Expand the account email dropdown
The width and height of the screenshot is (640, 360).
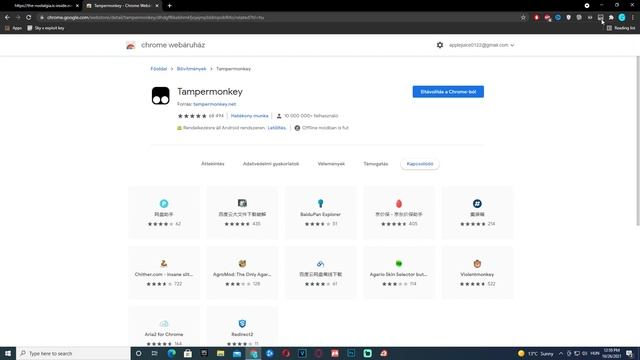tap(481, 45)
